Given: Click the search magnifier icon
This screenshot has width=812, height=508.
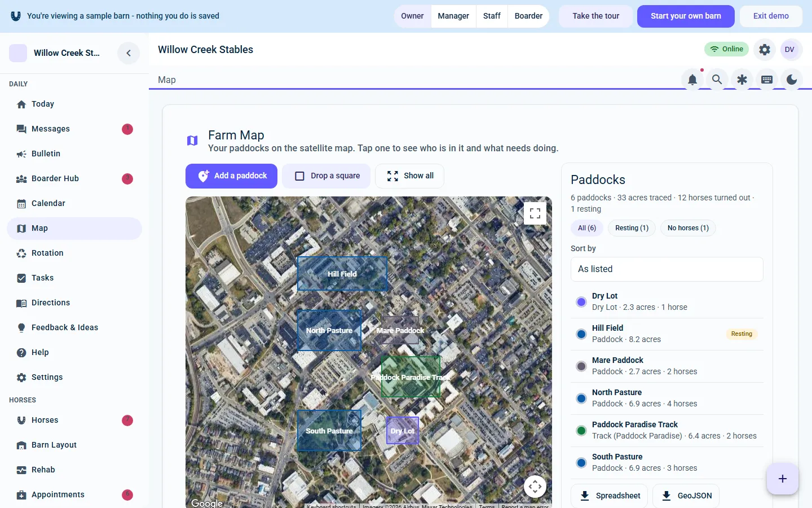Looking at the screenshot, I should [717, 80].
